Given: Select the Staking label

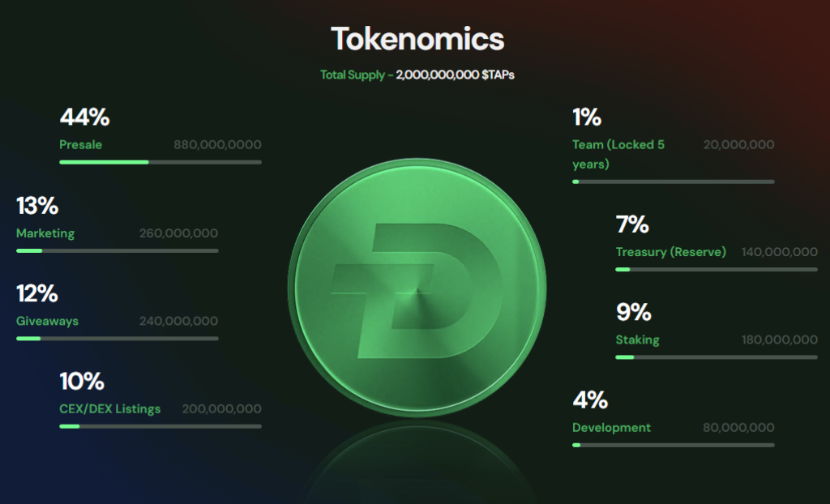Looking at the screenshot, I should 637,340.
